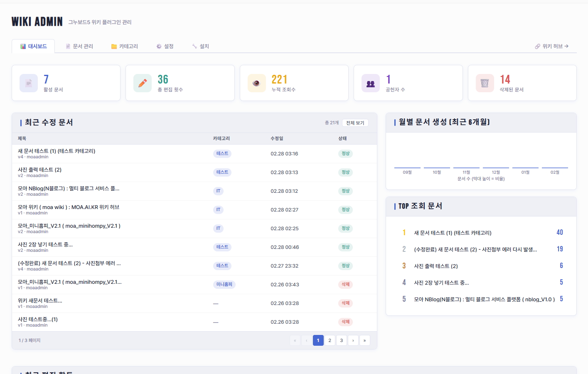Switch to the 문서 관리 tab
The image size is (588, 374).
[79, 46]
